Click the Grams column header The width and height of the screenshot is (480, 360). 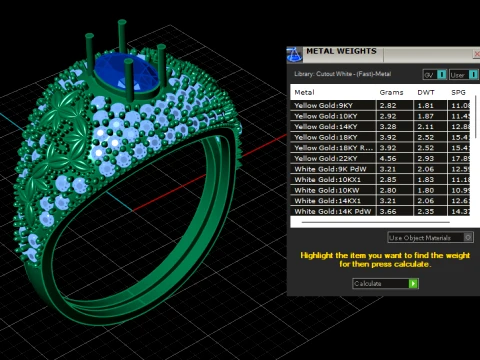pyautogui.click(x=391, y=93)
